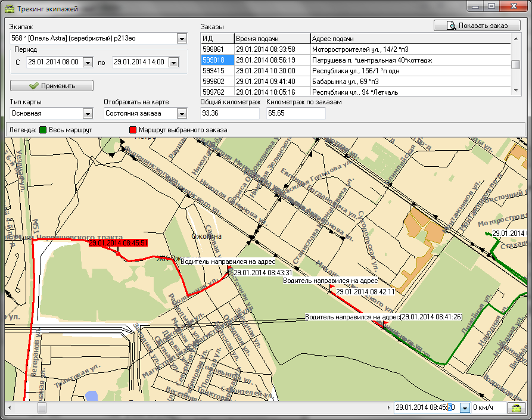Open the period end date dropdown
This screenshot has width=532, height=420.
pos(173,62)
